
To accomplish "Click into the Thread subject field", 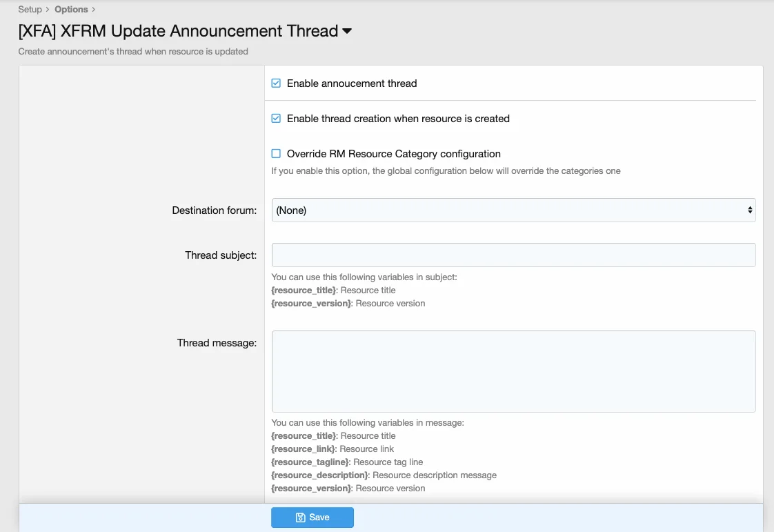I will click(x=513, y=255).
